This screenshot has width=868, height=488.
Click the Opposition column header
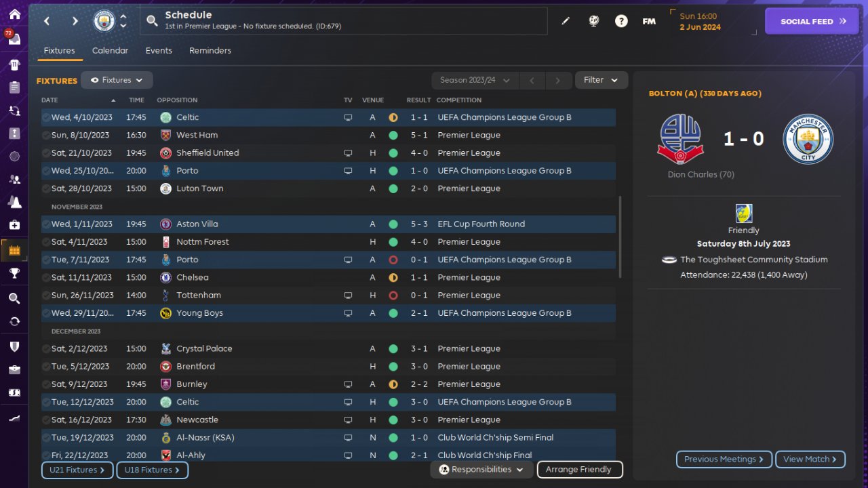177,100
